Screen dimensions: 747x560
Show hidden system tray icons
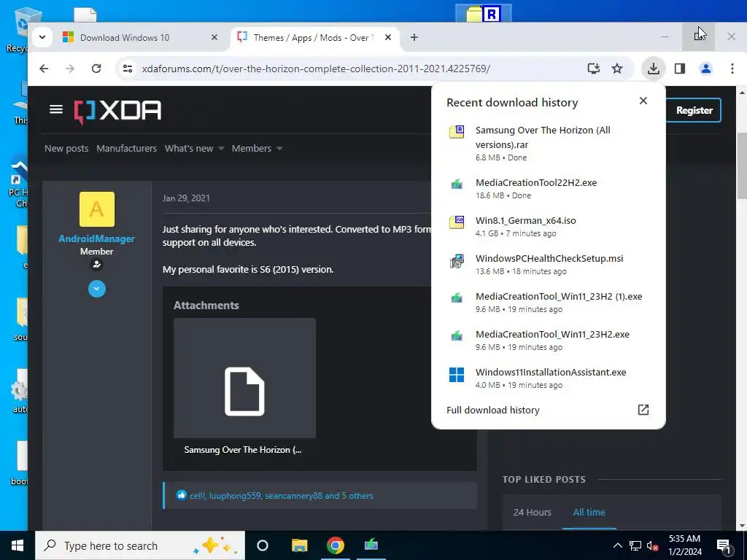[617, 545]
